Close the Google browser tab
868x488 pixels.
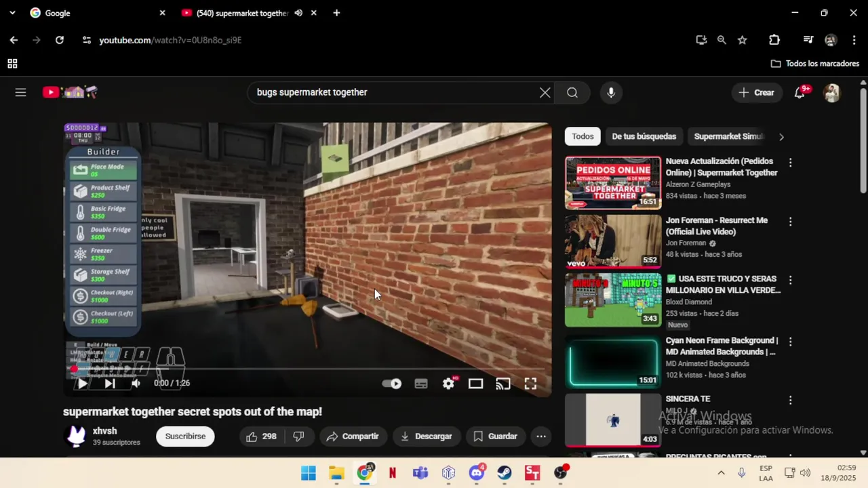coord(162,13)
